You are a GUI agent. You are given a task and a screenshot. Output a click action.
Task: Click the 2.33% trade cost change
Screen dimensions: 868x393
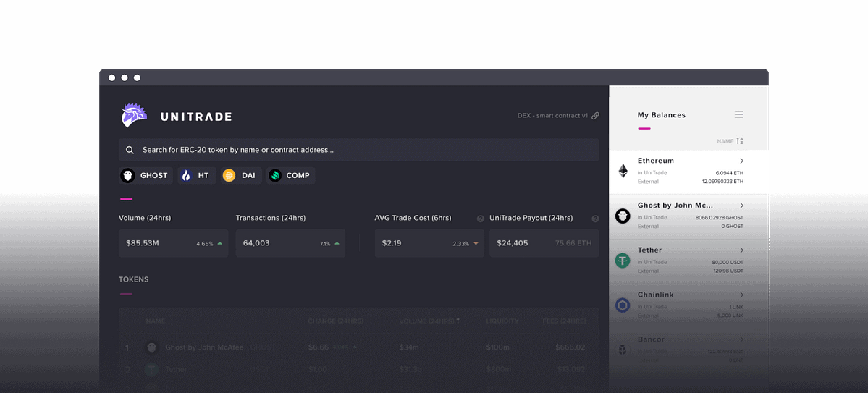[460, 244]
